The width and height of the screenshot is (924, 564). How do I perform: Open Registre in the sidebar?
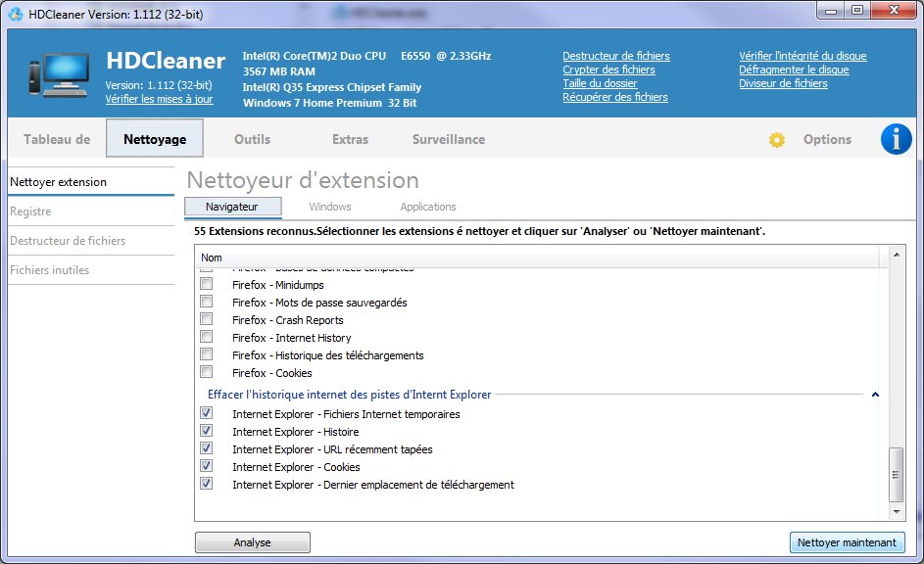point(91,211)
